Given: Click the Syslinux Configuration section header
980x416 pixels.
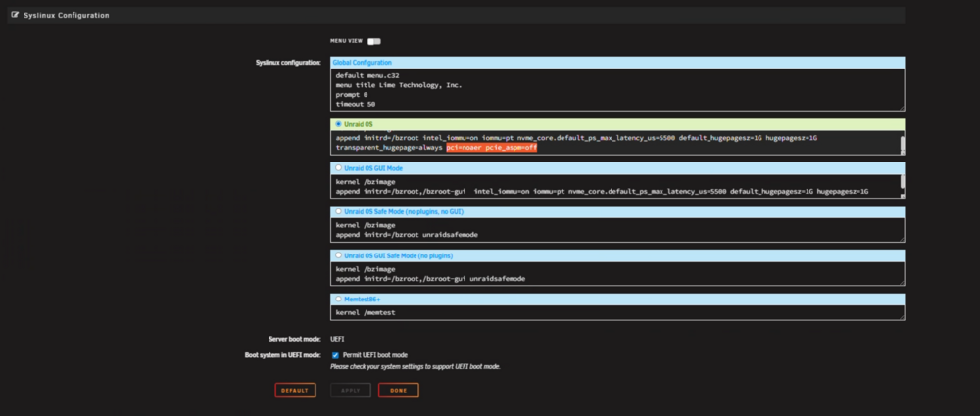Looking at the screenshot, I should click(x=456, y=15).
